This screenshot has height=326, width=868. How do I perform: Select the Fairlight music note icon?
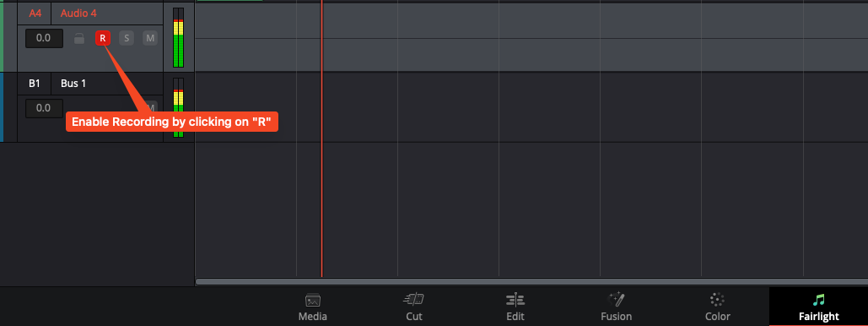819,300
